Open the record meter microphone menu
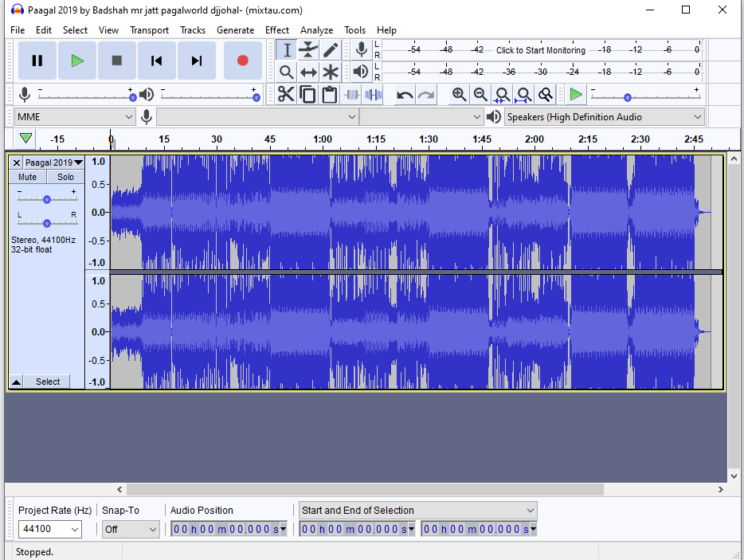This screenshot has width=744, height=560. point(361,49)
